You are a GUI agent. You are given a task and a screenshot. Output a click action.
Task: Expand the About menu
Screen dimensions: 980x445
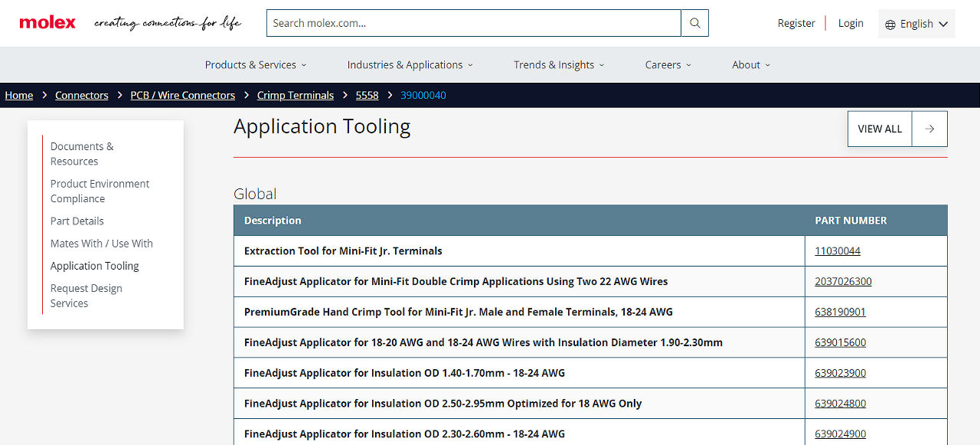point(751,65)
